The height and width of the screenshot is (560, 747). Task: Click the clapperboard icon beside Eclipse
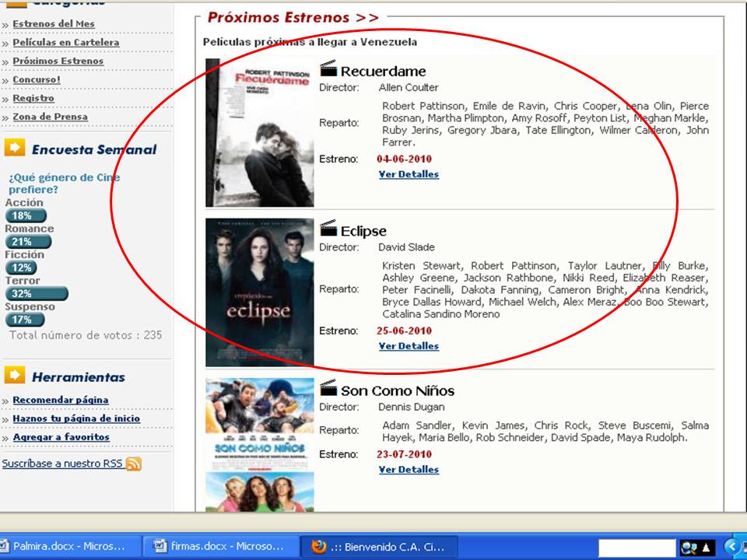coord(328,228)
